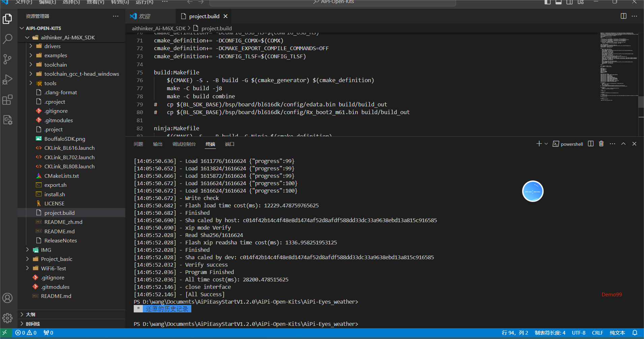
Task: Open the notifications bell
Action: coord(635,333)
